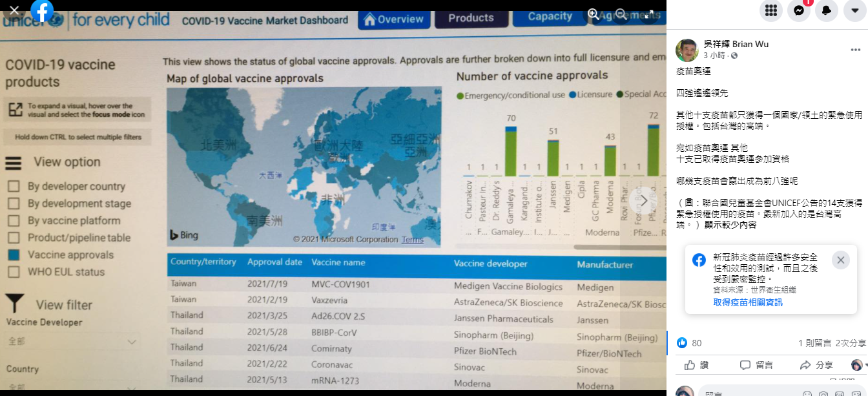Image resolution: width=868 pixels, height=396 pixels.
Task: Open the Capacity tab
Action: pos(550,16)
